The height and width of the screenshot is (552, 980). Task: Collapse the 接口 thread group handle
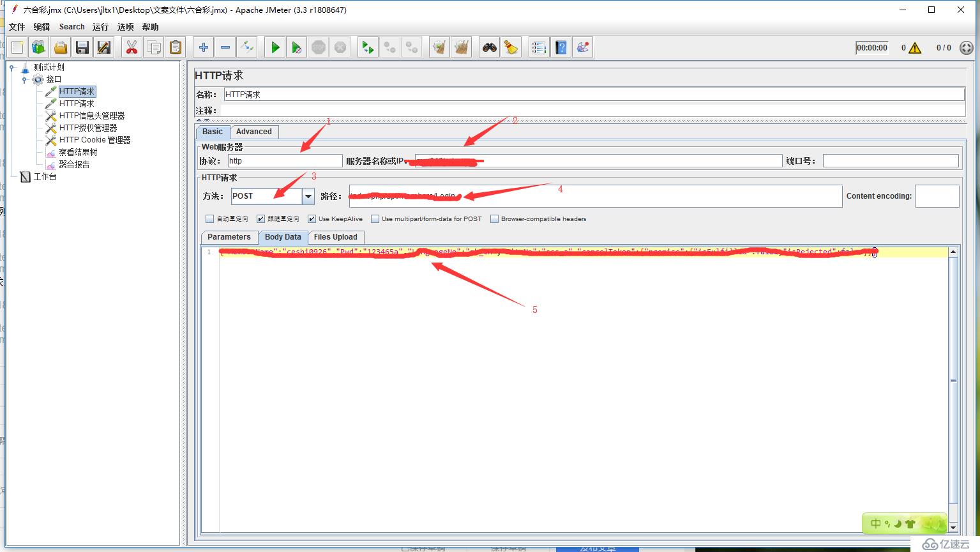[x=24, y=79]
